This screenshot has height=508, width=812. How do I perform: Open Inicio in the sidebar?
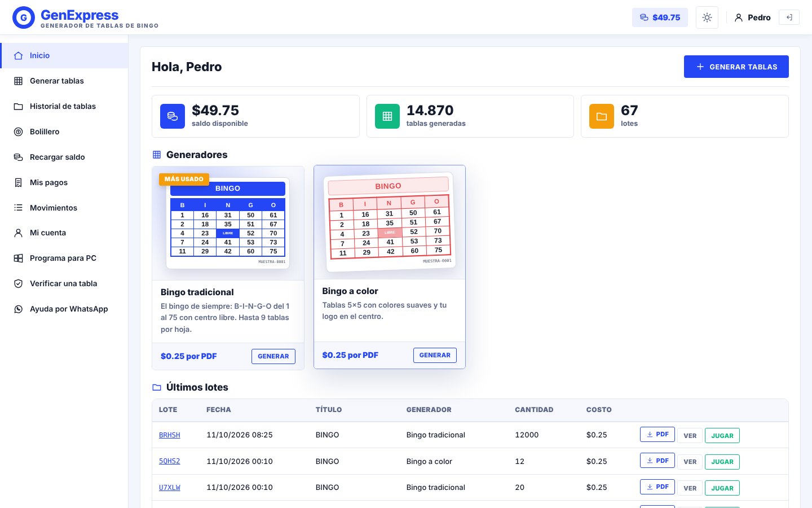(x=64, y=55)
